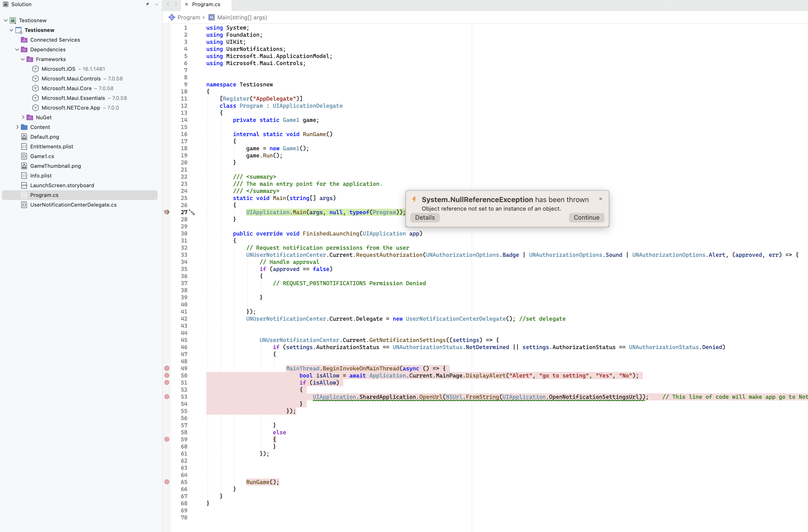Click the Program class breadcrumb icon
Image resolution: width=808 pixels, height=532 pixels.
coord(172,17)
